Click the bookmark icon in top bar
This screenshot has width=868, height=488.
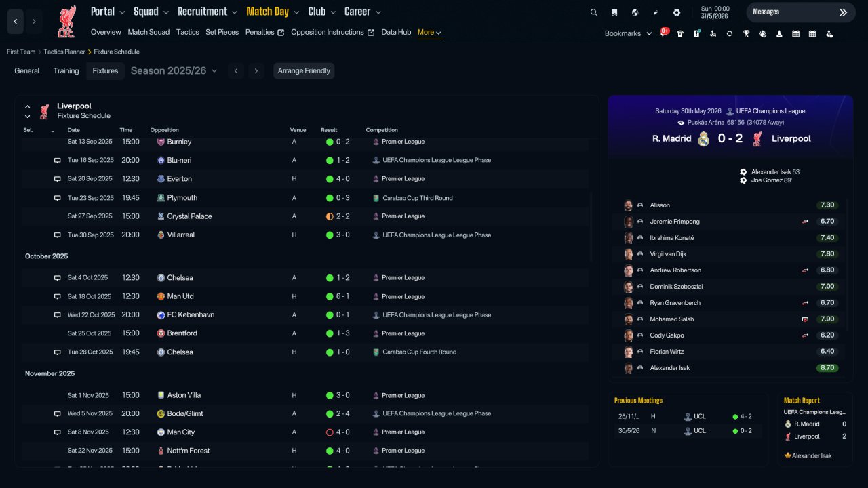tap(614, 12)
